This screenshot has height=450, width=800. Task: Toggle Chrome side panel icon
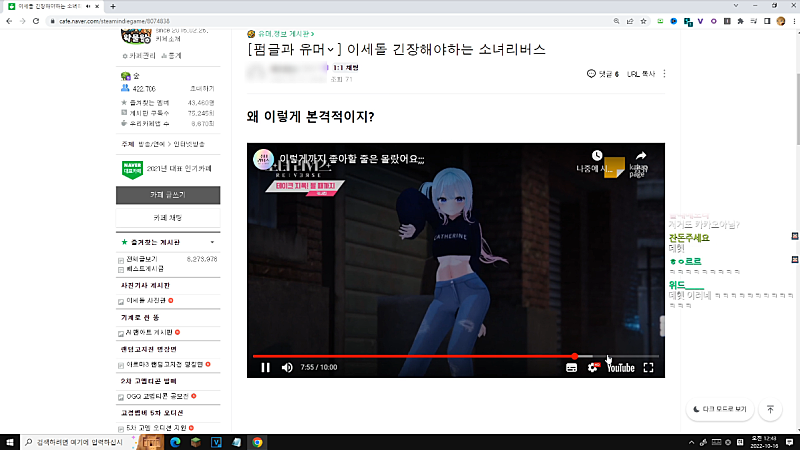point(767,21)
